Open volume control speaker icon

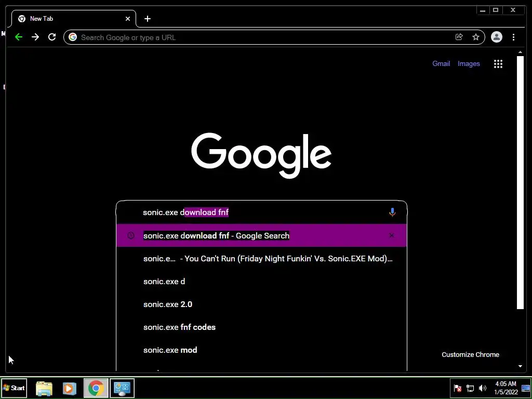(483, 388)
